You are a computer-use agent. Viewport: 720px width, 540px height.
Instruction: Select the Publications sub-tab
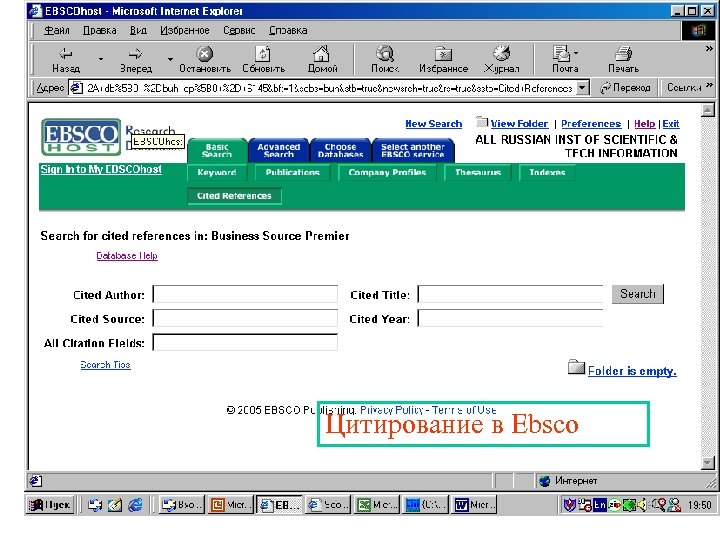[x=292, y=173]
